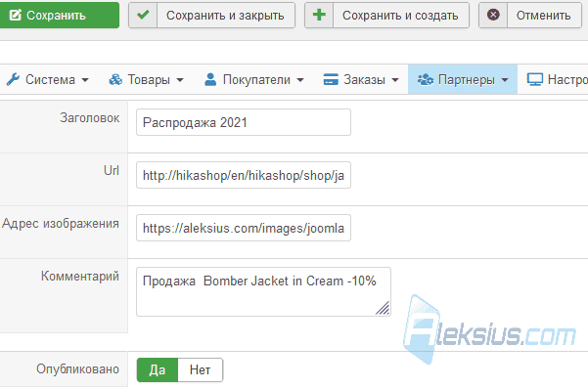Click the edit icon on Сохранить
Viewport: 588px width, 389px height.
click(15, 16)
